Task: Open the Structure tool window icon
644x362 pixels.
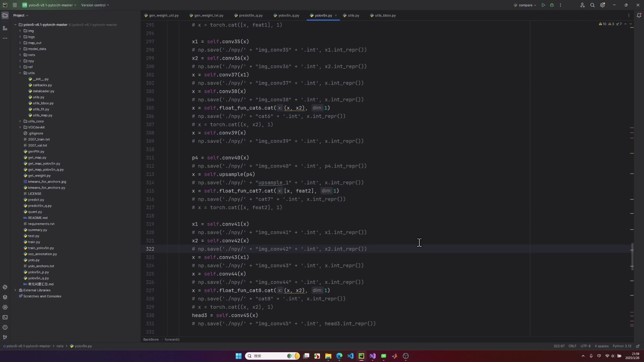Action: [x=5, y=28]
